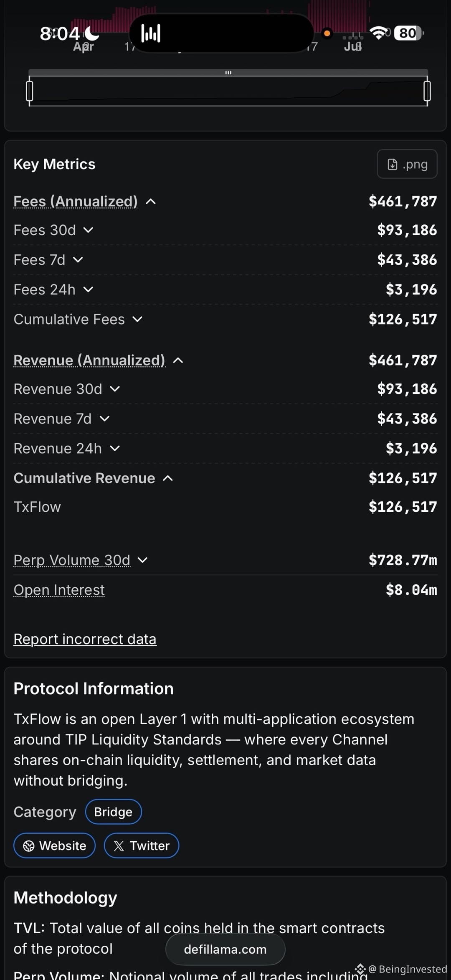Expand Perp Volume 30d chevron
451x980 pixels.
point(142,560)
